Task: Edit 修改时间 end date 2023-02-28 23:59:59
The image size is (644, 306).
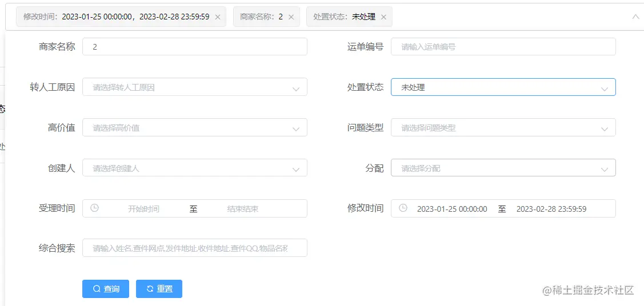Action: click(x=551, y=209)
